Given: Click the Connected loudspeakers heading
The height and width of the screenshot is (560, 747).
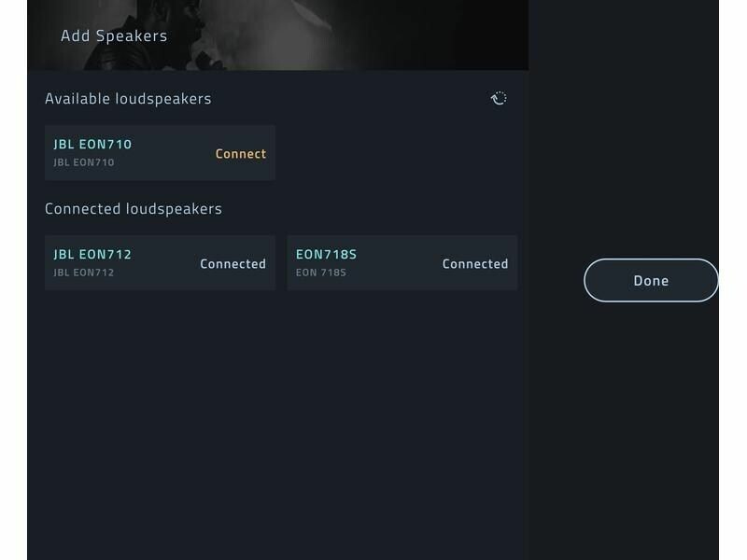Looking at the screenshot, I should [x=134, y=209].
